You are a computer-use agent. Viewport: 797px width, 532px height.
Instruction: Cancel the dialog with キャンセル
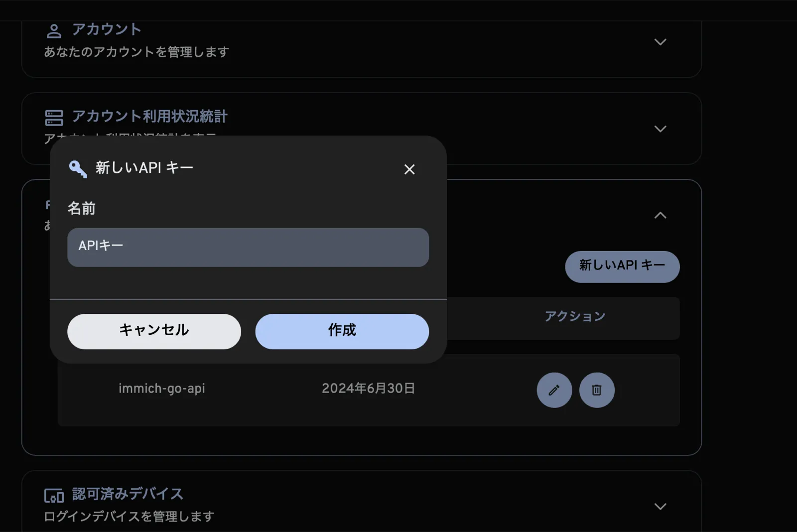[154, 331]
